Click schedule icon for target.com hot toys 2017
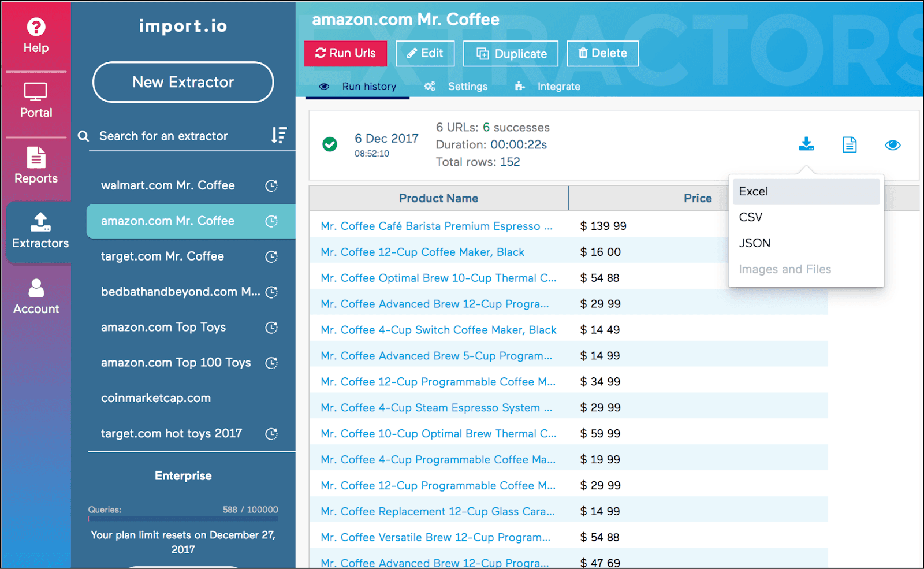Screen dimensions: 924x569 tap(271, 434)
